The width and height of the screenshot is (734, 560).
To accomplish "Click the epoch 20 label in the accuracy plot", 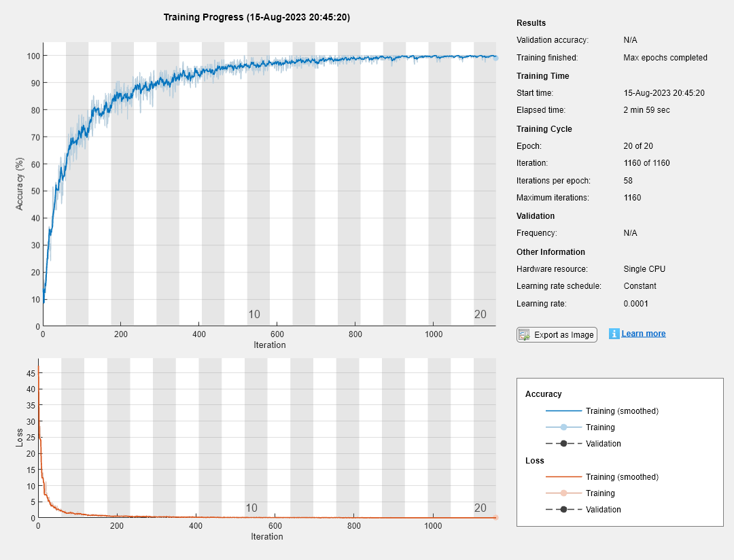I will [x=480, y=315].
